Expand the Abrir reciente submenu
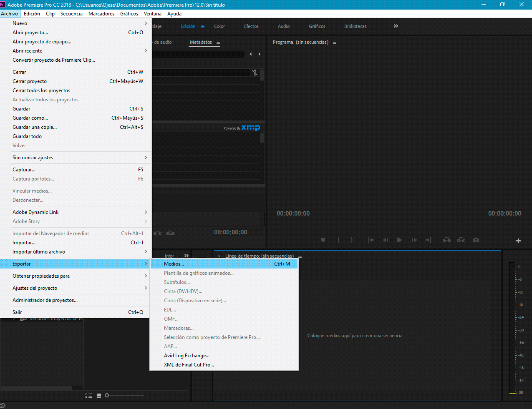This screenshot has width=532, height=409. 75,51
